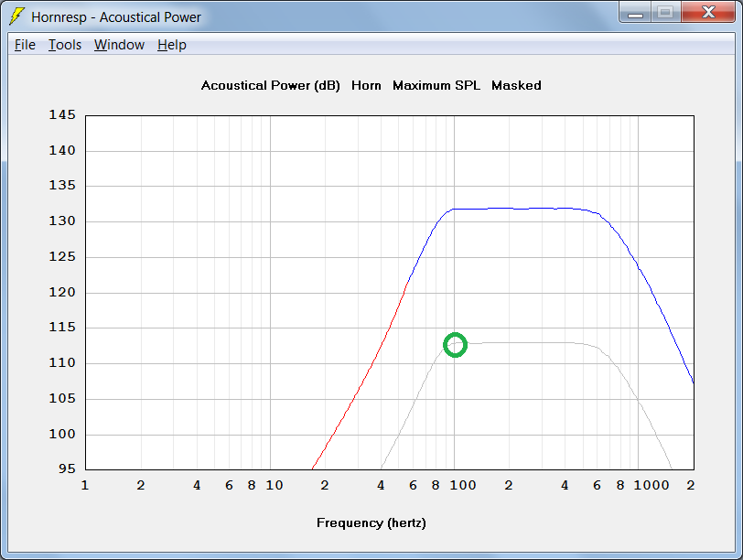The width and height of the screenshot is (743, 560).
Task: Click the 140 y-axis value
Action: click(62, 150)
